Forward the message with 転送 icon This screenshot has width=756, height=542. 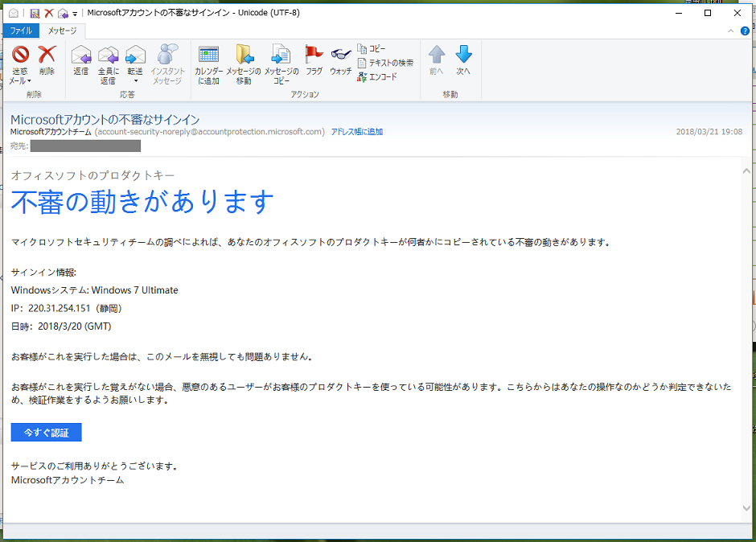(x=135, y=55)
